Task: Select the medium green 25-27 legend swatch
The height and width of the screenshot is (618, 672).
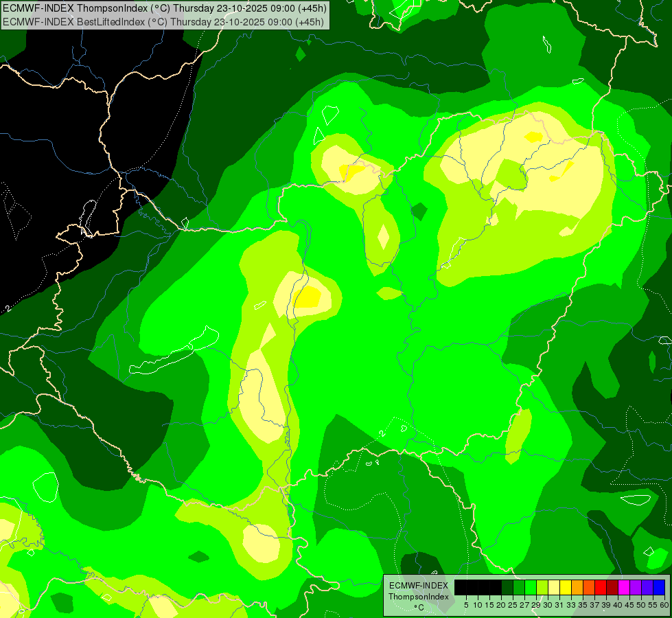Action: tap(519, 587)
